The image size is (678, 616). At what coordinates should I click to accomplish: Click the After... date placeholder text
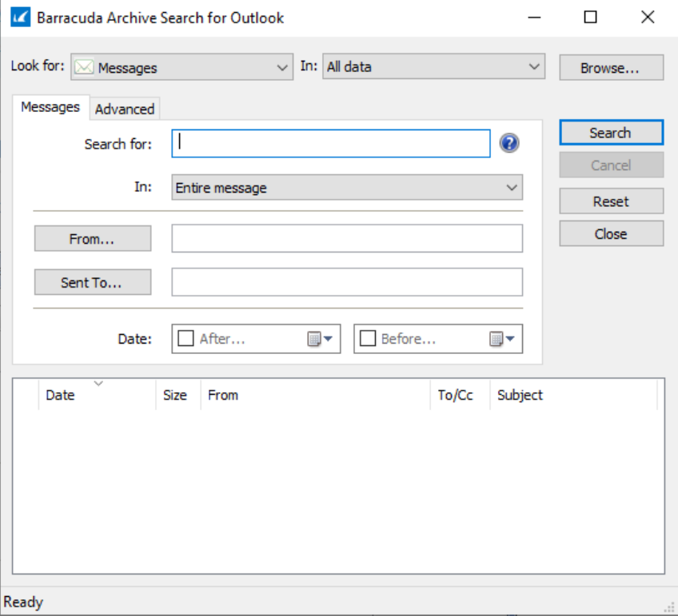(x=222, y=339)
